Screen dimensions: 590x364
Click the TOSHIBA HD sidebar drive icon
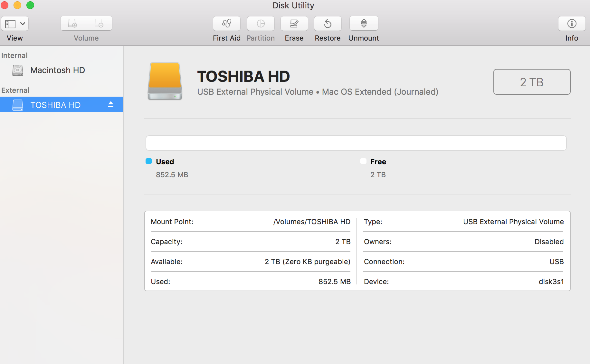18,105
